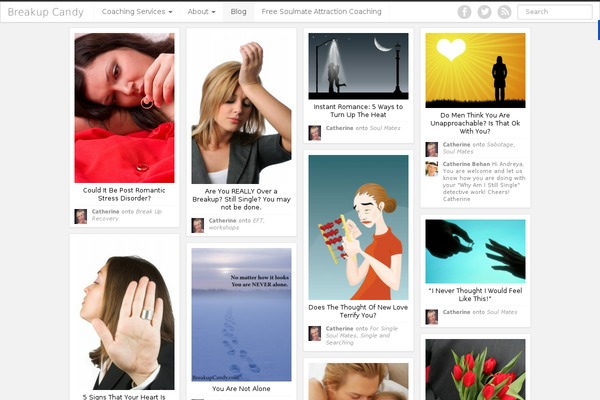Click the Breakup Candy site title
This screenshot has width=600, height=400.
pyautogui.click(x=46, y=12)
